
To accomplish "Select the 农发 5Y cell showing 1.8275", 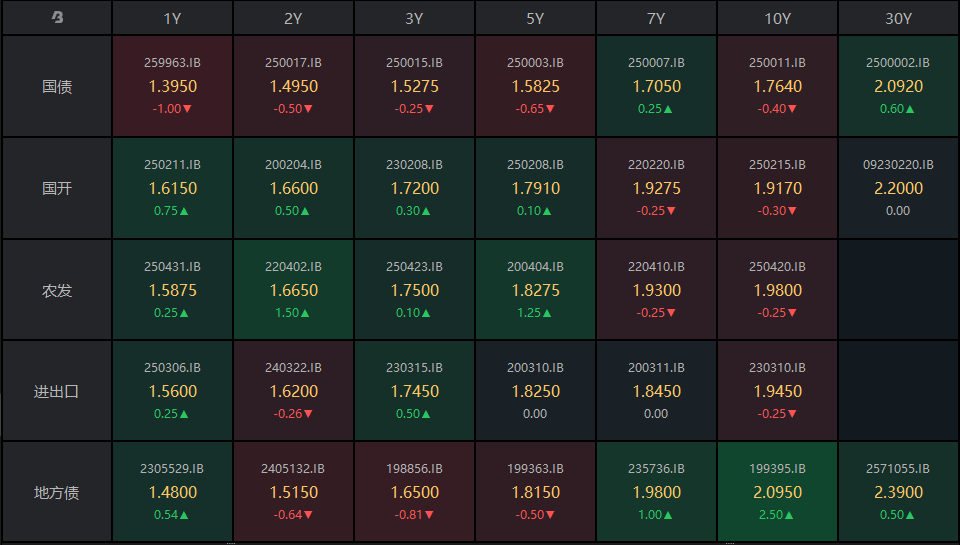I will (535, 290).
